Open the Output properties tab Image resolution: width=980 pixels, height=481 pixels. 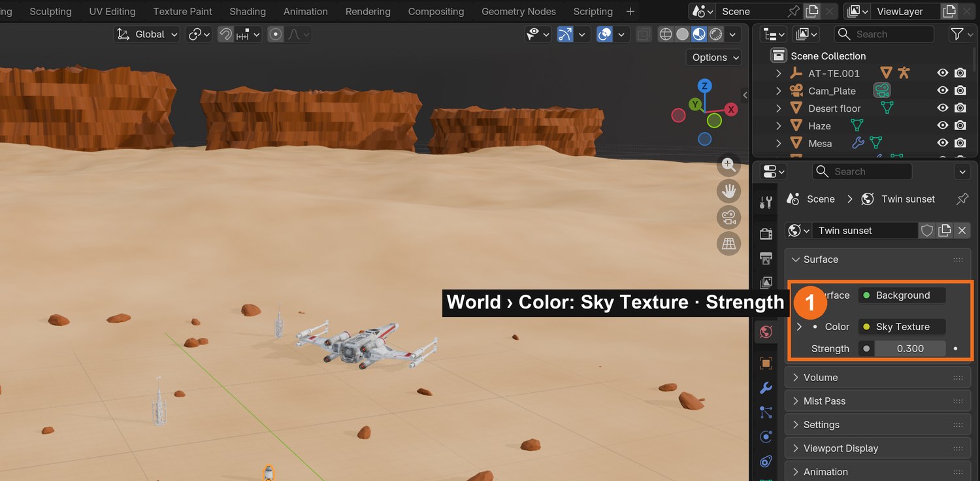[766, 258]
